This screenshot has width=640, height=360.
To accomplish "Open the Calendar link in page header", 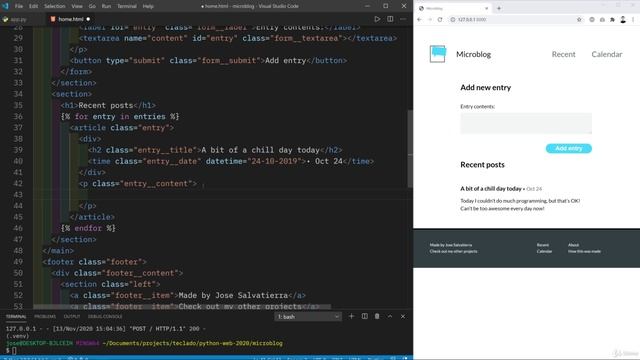I will pyautogui.click(x=607, y=54).
